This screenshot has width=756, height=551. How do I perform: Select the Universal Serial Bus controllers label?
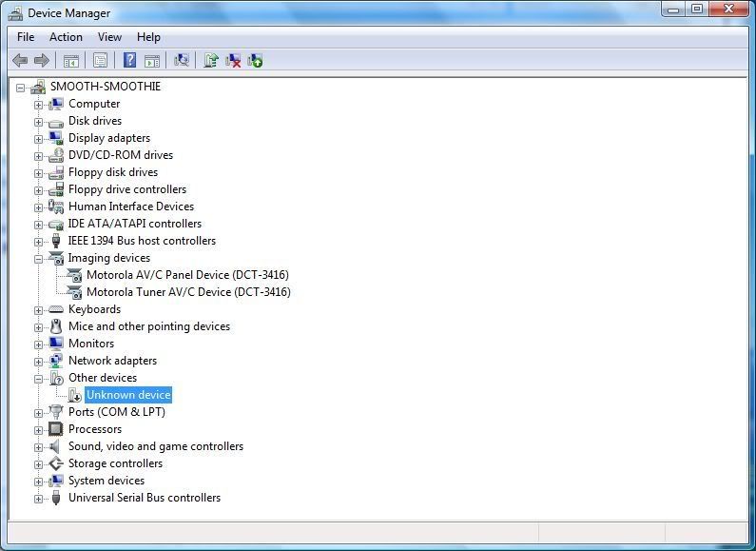coord(145,498)
